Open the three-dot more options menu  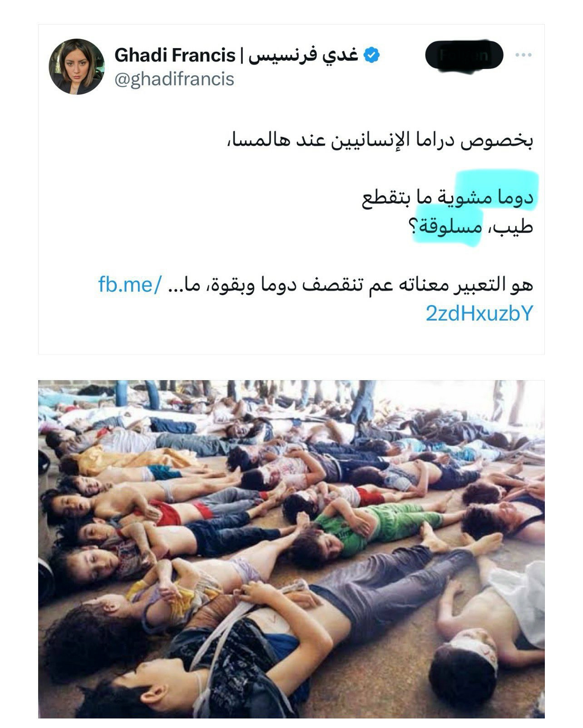tap(523, 55)
